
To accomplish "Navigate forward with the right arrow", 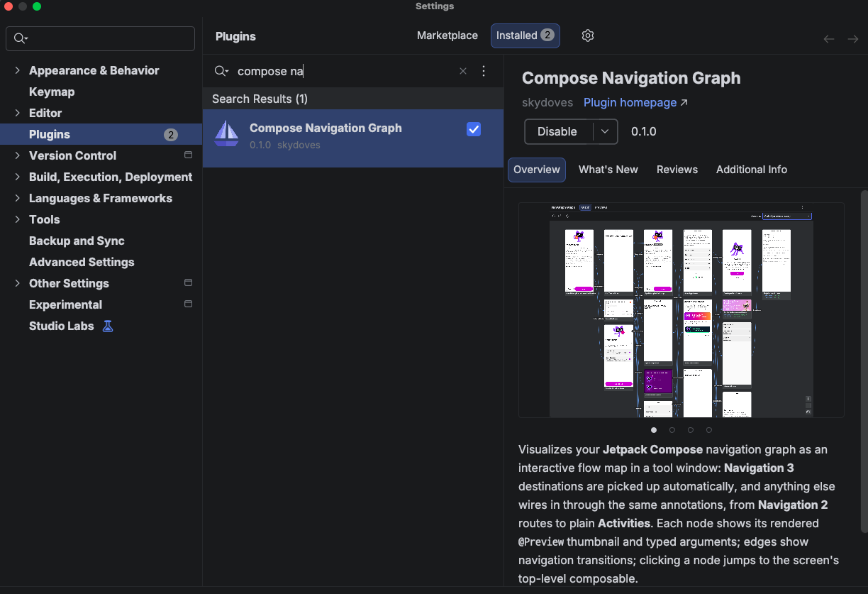I will 853,39.
